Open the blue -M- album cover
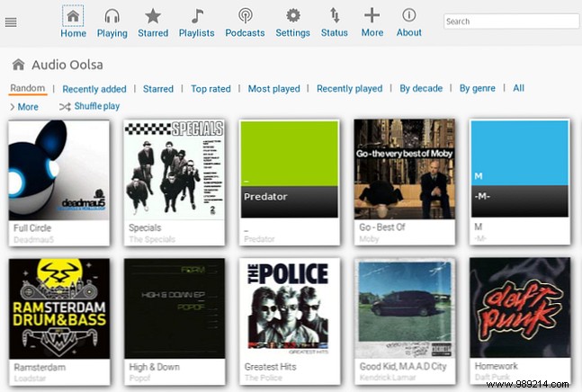 tap(520, 168)
